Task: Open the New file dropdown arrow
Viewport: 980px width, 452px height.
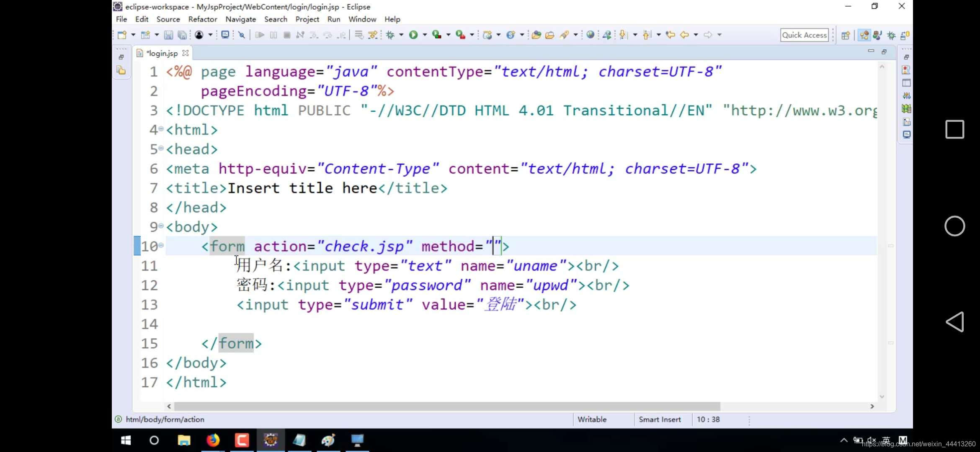Action: click(x=133, y=35)
